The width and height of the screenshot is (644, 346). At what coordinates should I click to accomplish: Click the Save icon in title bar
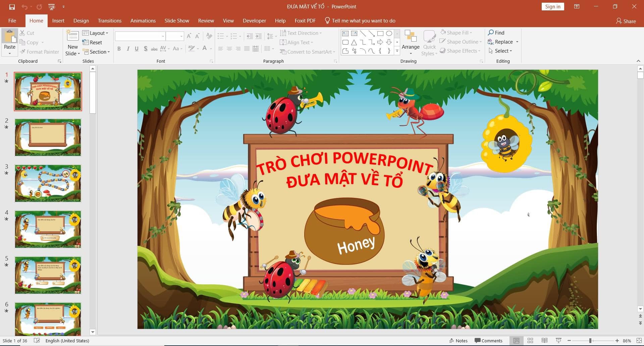click(x=12, y=7)
